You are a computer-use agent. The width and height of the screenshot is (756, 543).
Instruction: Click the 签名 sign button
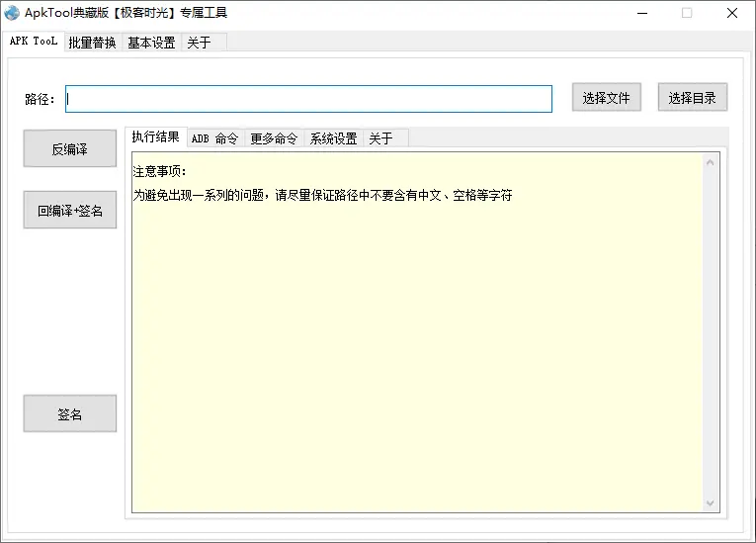[70, 413]
